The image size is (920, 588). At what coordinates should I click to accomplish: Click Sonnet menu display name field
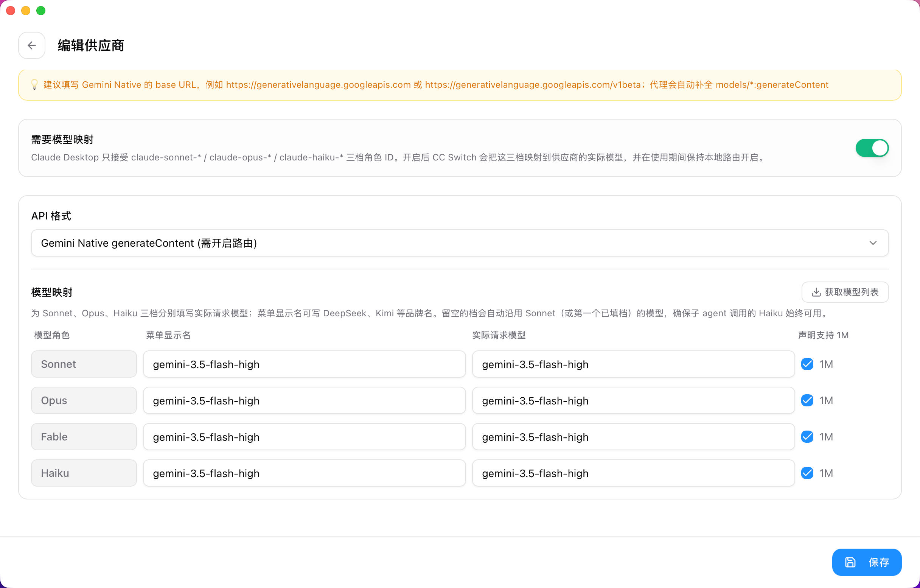(304, 364)
